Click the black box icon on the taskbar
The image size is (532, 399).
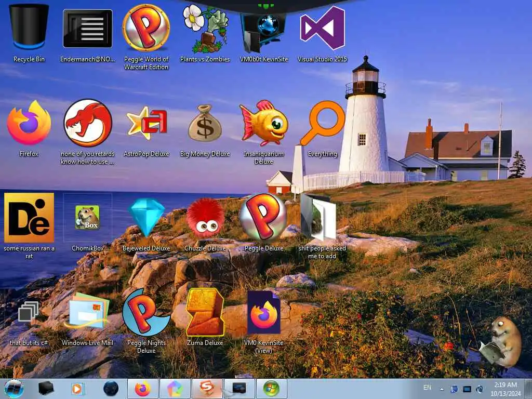pyautogui.click(x=46, y=389)
